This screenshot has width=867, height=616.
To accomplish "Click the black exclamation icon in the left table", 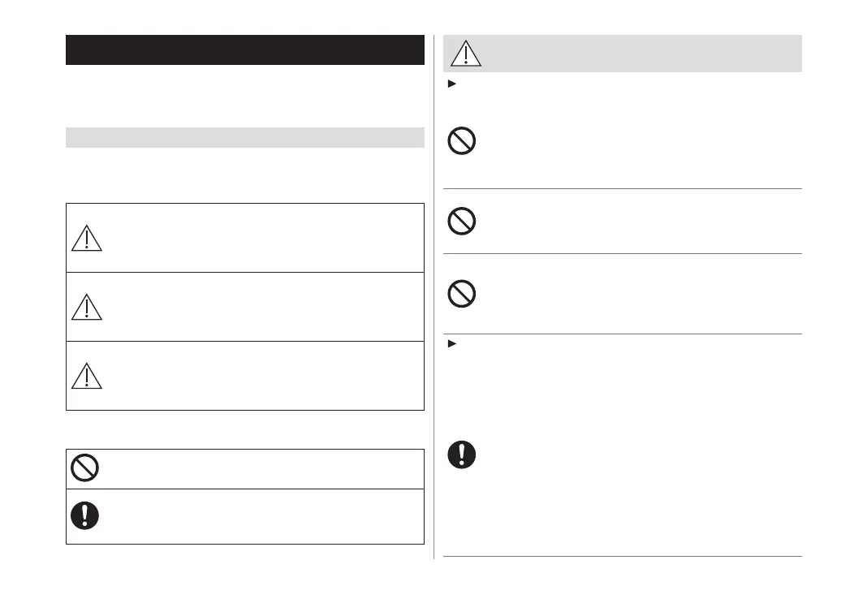I will click(x=84, y=515).
